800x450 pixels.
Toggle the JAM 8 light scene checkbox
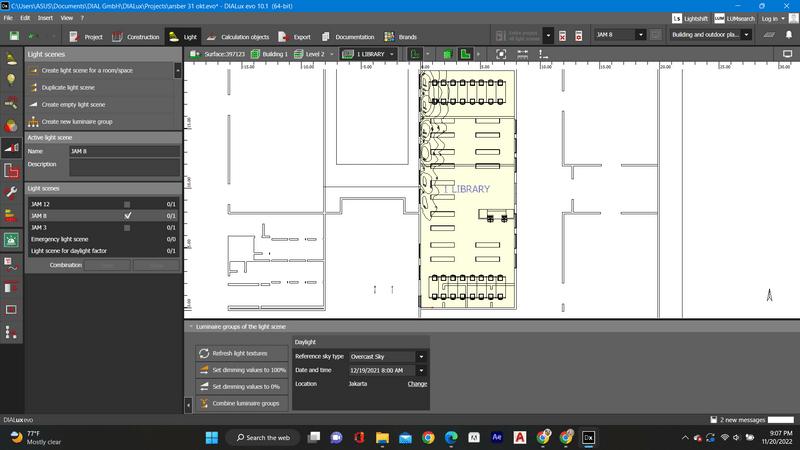click(x=127, y=216)
